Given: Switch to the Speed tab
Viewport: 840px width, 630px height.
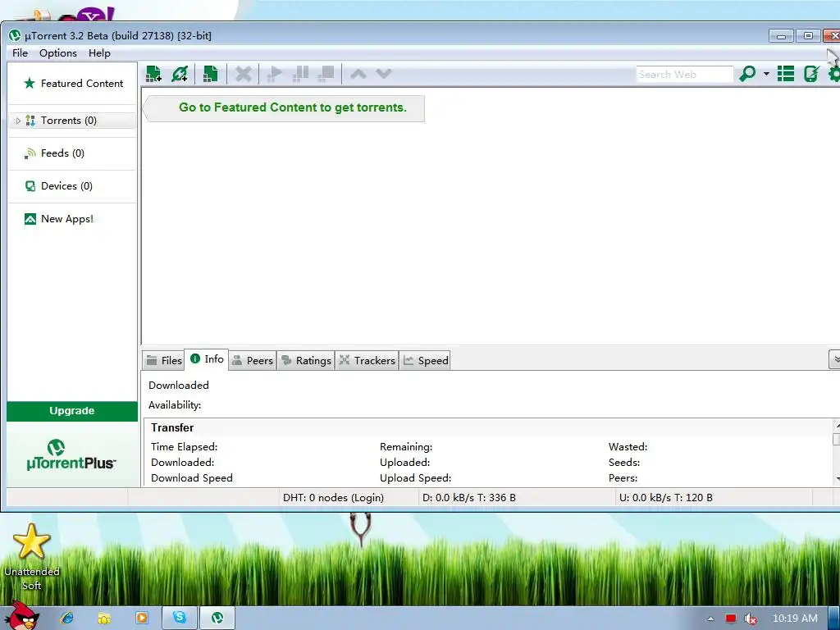Looking at the screenshot, I should [x=426, y=361].
